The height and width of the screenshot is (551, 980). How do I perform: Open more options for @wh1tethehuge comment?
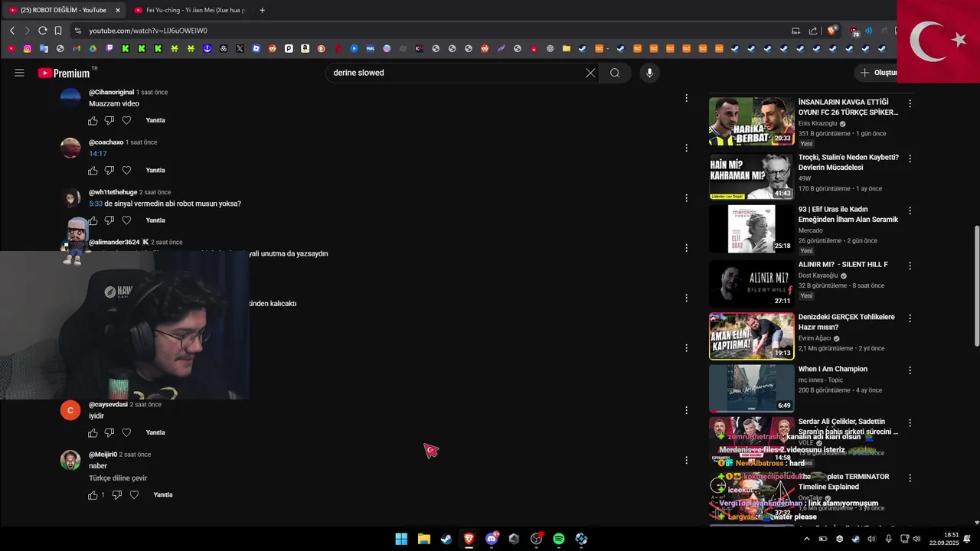[x=686, y=197]
